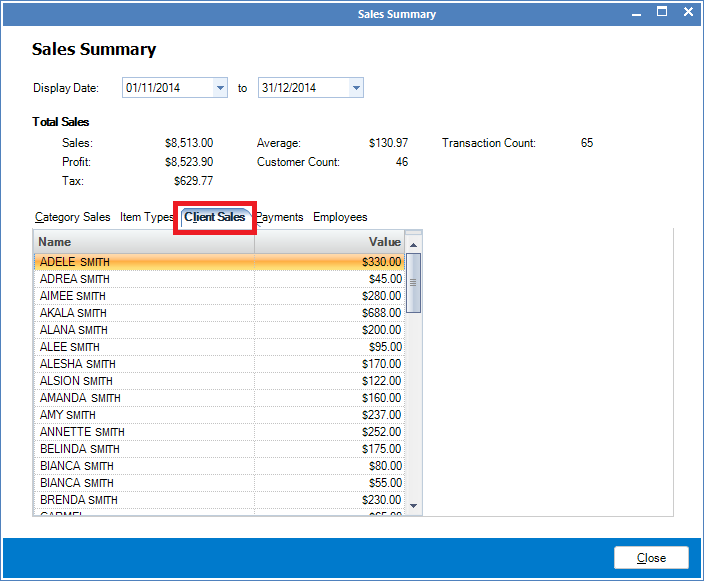Click the client list scrollbar thumb

pyautogui.click(x=414, y=283)
